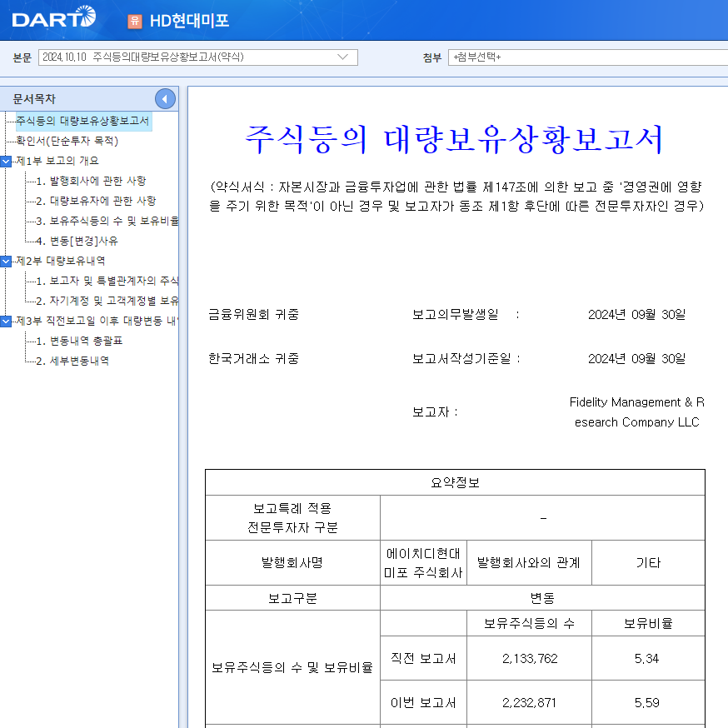Click the 한국거래소 귀중 text
The width and height of the screenshot is (728, 728).
click(x=253, y=359)
